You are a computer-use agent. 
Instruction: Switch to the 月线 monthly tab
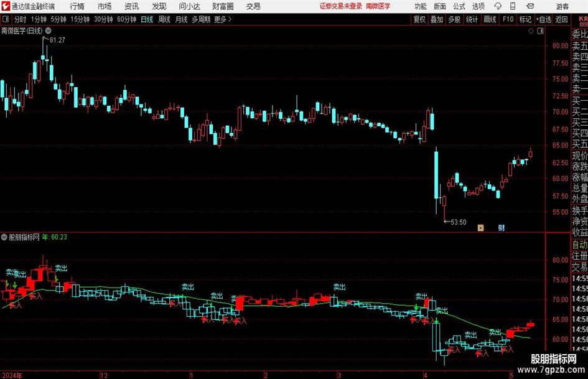(x=182, y=19)
